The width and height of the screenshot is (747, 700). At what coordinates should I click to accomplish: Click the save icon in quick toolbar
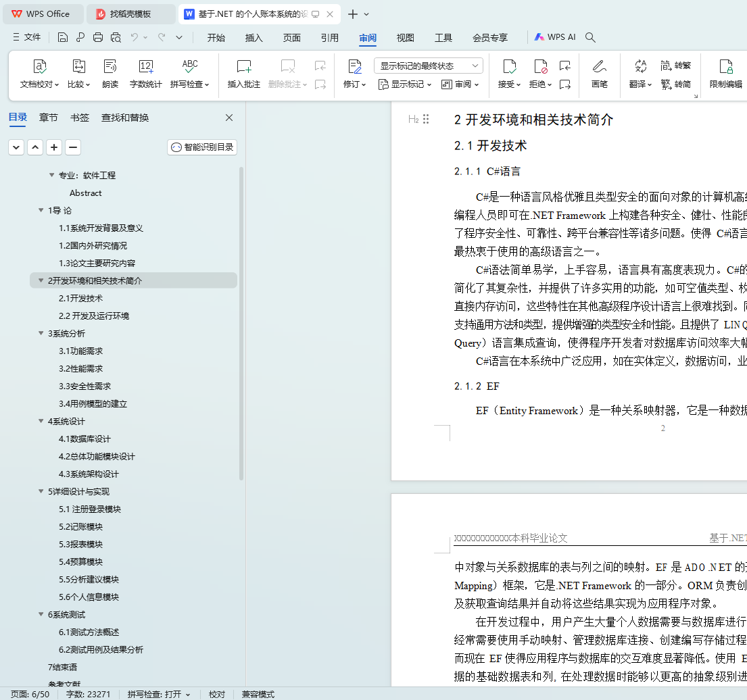[x=62, y=37]
